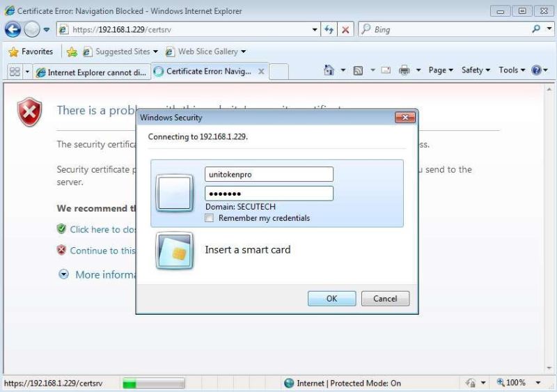Expand the More information section
Screen dimensions: 557x392
(x=64, y=274)
